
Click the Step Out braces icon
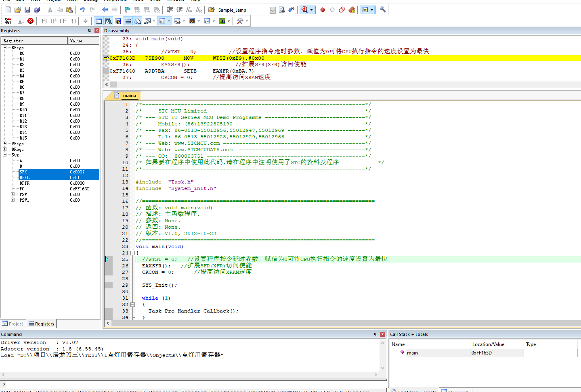63,21
